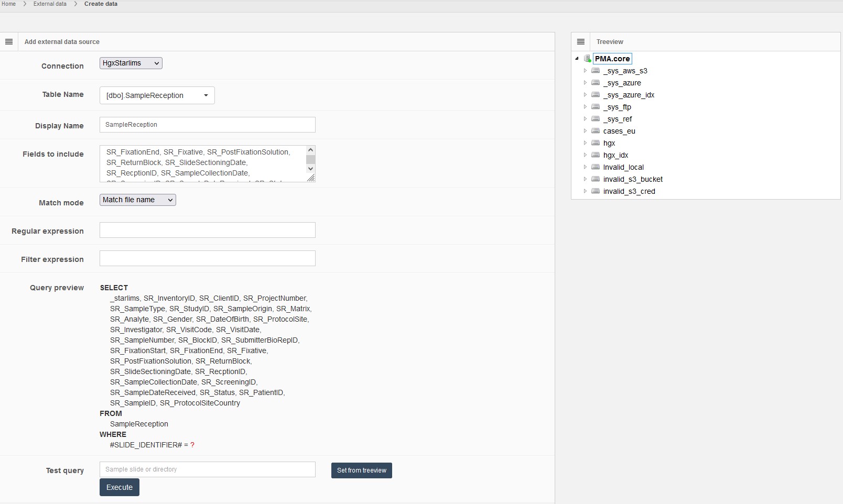The height and width of the screenshot is (504, 843).
Task: Click the invalid_s3_bucket drive icon
Action: tap(596, 179)
